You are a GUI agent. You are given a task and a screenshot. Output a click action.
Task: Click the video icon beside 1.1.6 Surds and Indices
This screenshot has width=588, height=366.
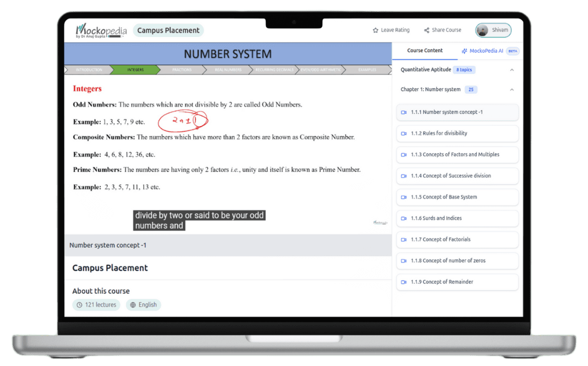pos(403,218)
